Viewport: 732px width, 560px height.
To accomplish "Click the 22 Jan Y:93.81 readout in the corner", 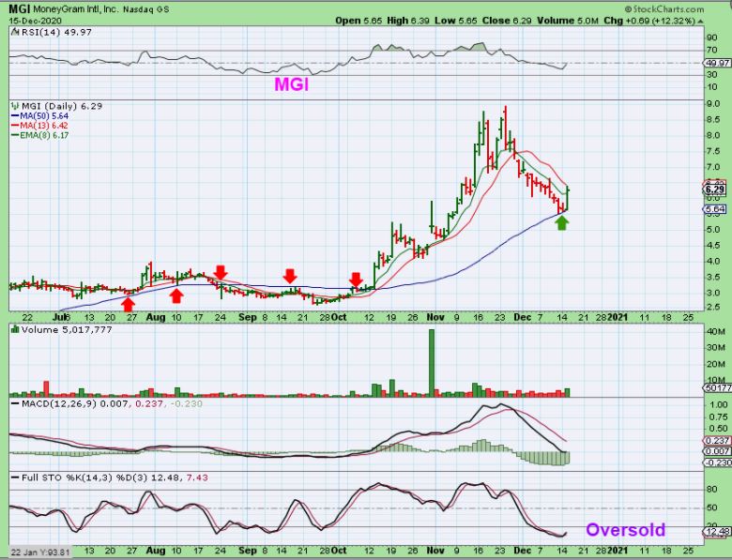I will [40, 552].
